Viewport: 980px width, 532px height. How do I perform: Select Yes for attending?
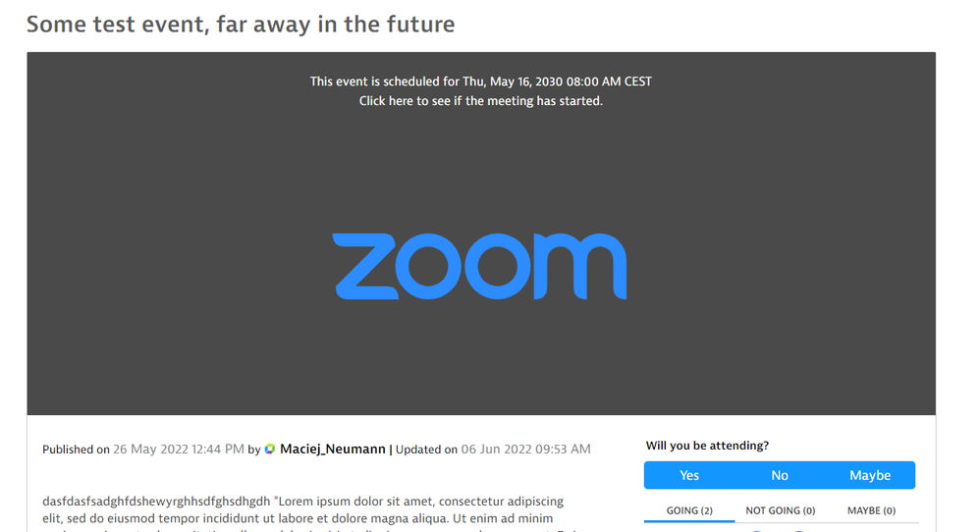click(689, 475)
